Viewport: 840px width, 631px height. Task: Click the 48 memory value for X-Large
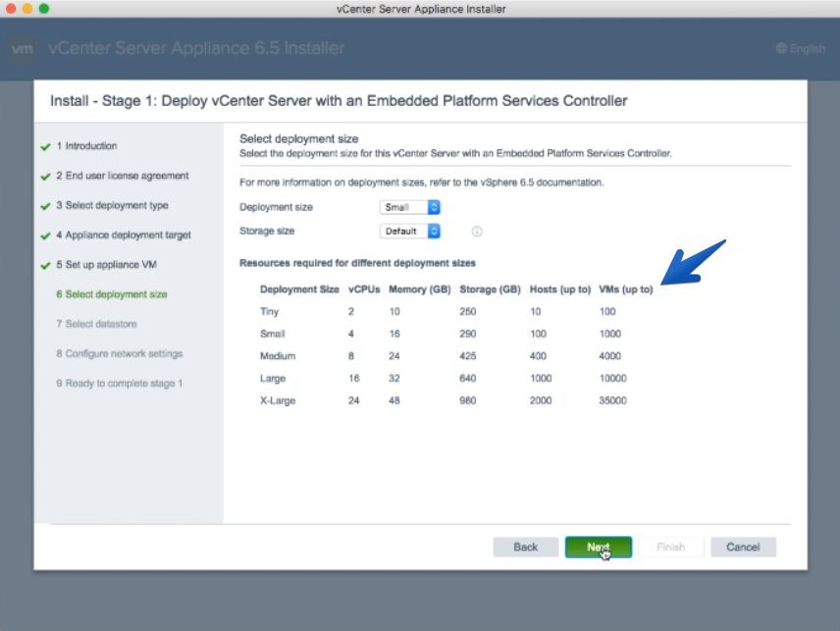click(394, 400)
